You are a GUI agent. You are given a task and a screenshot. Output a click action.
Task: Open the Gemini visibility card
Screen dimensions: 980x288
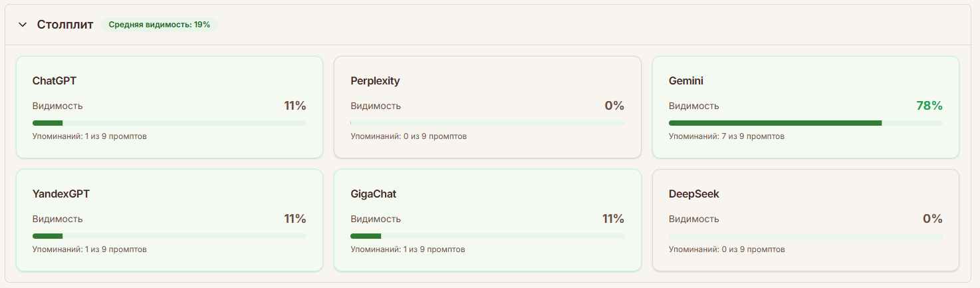805,107
